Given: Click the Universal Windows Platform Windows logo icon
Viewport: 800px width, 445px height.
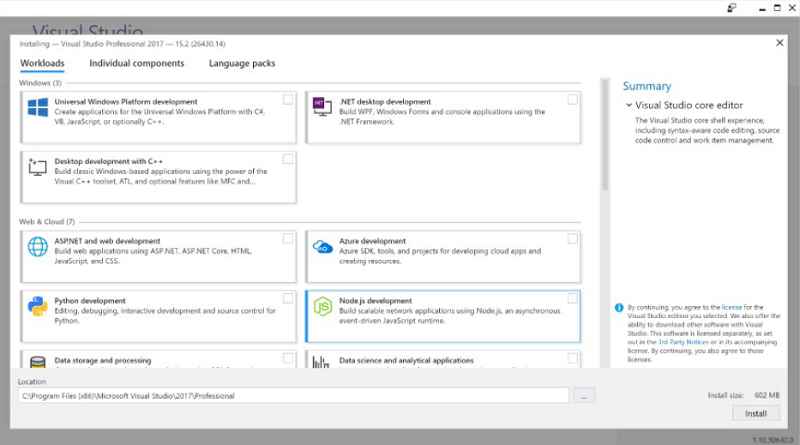Looking at the screenshot, I should [38, 107].
